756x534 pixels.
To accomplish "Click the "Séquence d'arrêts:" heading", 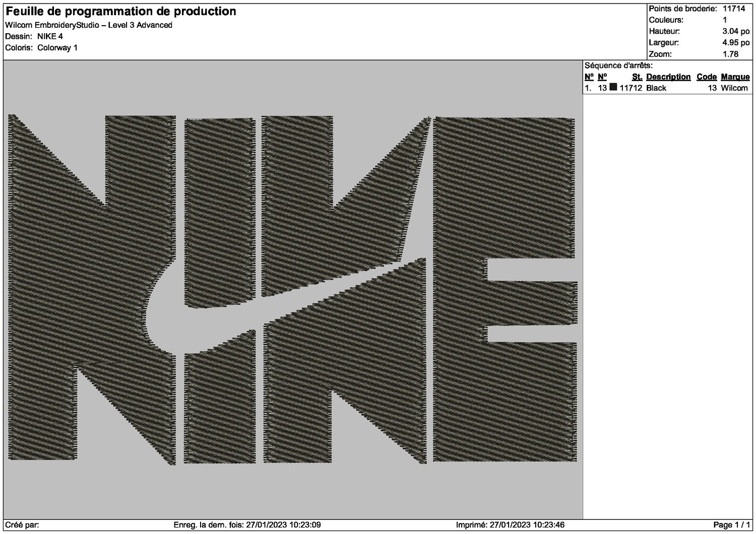I will pos(618,65).
